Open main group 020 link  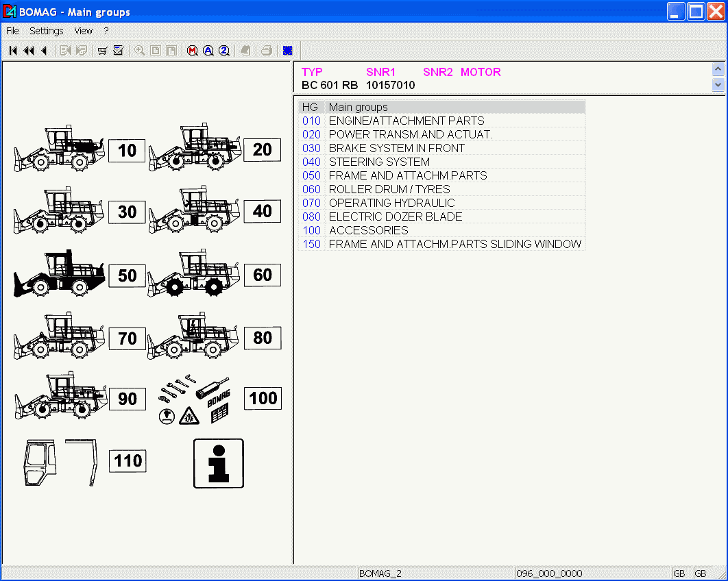[x=311, y=134]
